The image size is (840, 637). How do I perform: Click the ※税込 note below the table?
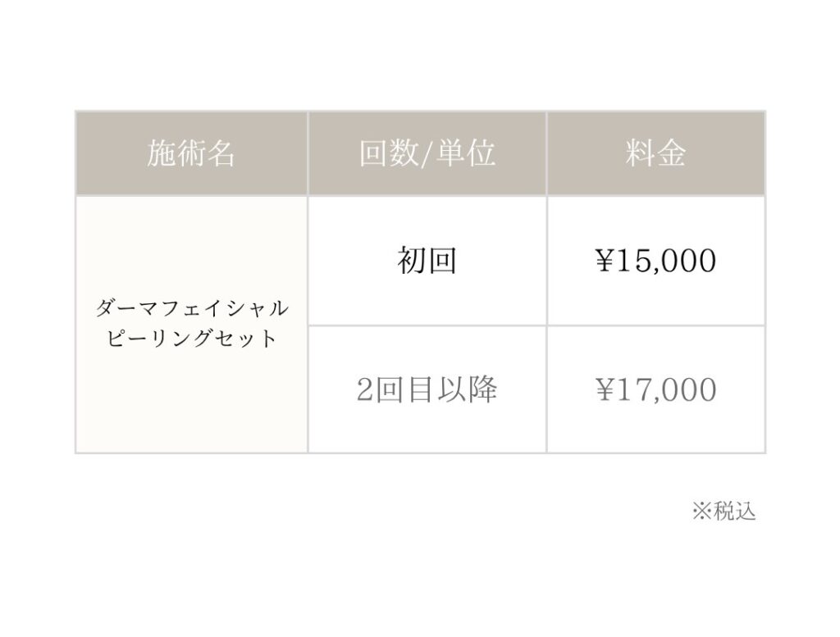[724, 512]
